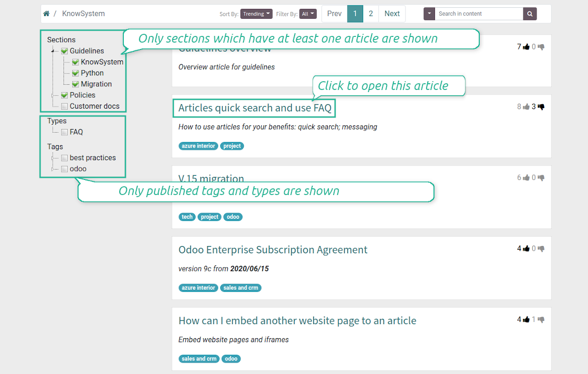Open the Sort By Trending dropdown
Viewport: 588px width, 374px height.
256,14
